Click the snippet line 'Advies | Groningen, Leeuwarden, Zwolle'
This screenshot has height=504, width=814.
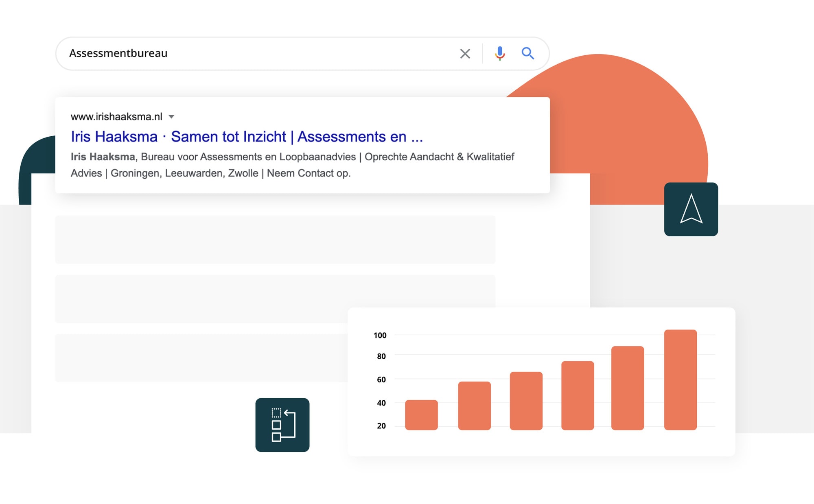(210, 173)
